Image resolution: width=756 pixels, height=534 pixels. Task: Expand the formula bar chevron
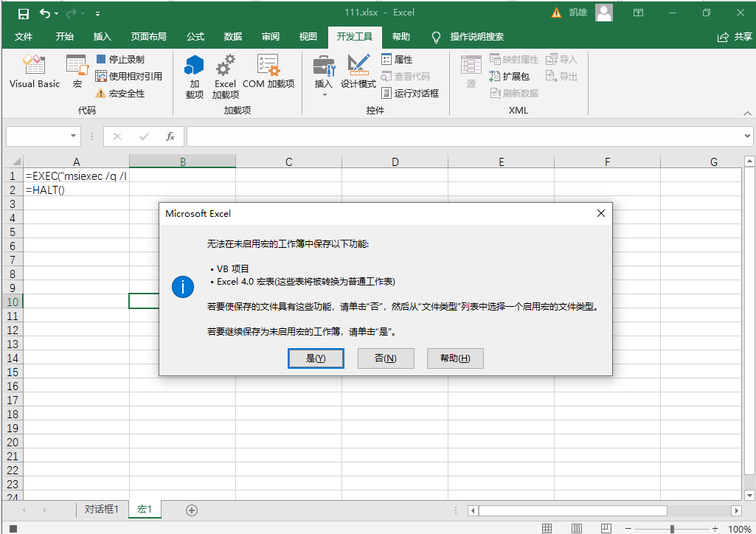tap(747, 136)
